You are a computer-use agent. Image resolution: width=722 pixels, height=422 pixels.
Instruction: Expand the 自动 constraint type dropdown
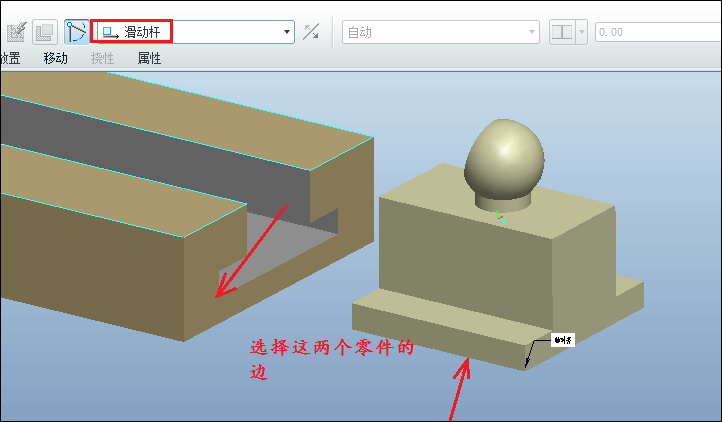pos(441,32)
